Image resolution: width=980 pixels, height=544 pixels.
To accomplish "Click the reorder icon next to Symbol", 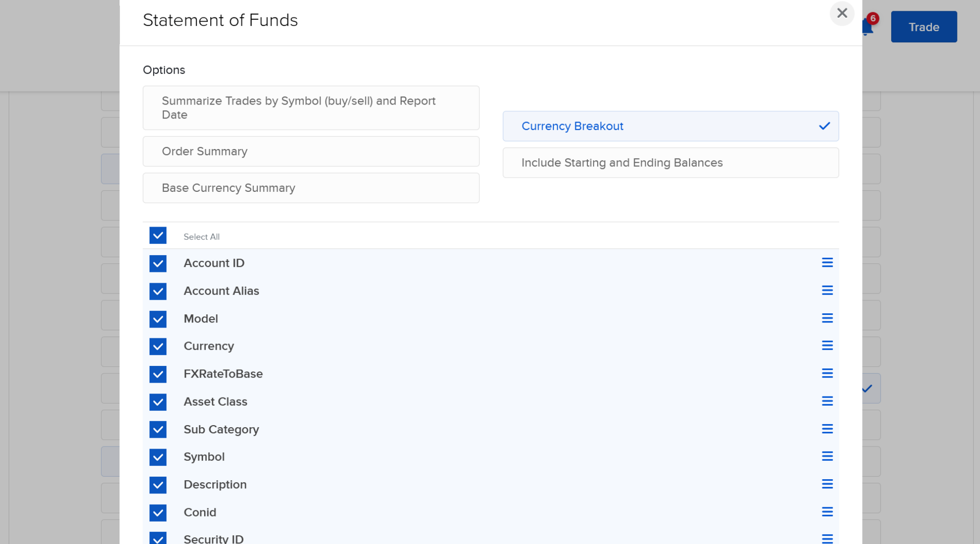I will 827,456.
